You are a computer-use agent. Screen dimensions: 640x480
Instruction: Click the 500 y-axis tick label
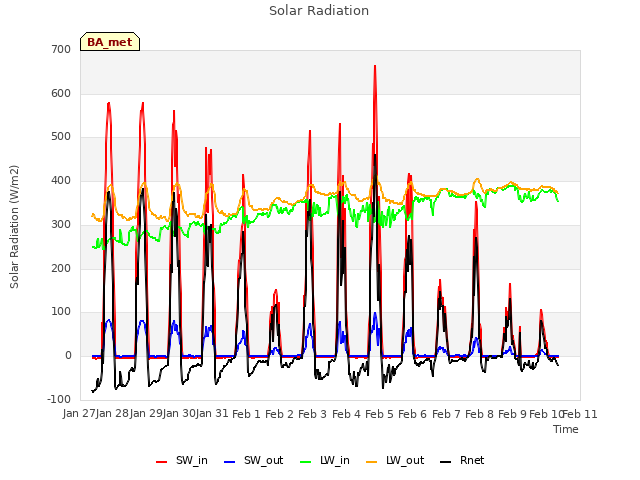pos(61,137)
